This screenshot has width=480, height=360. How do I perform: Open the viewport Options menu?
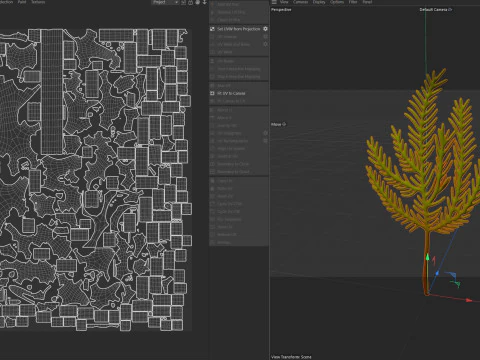click(x=337, y=2)
